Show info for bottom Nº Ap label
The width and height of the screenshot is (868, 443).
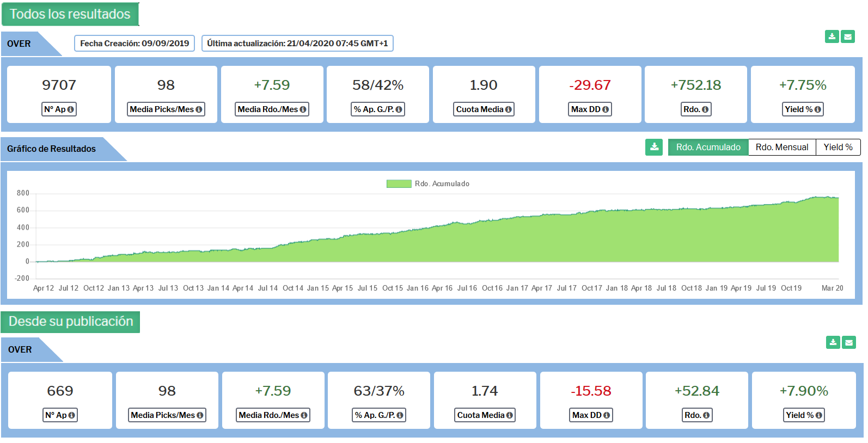[x=71, y=415]
